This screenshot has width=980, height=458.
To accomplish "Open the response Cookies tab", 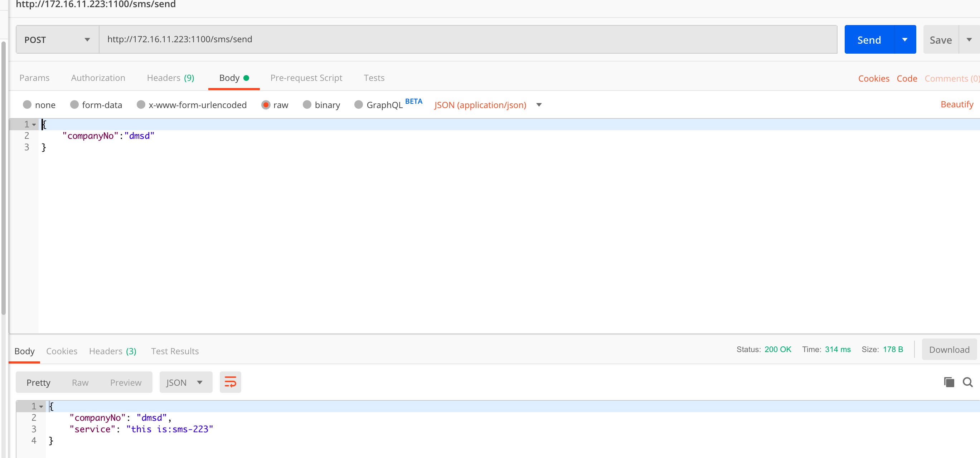I will coord(62,351).
